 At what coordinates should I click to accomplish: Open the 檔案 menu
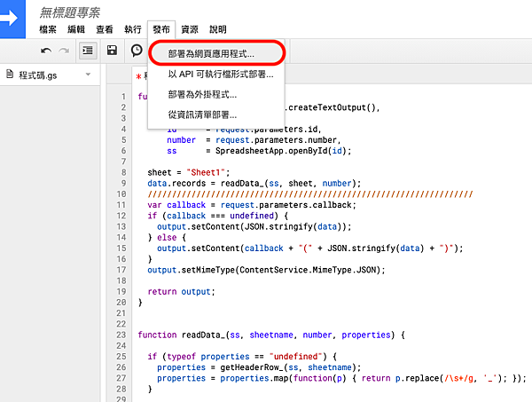click(x=48, y=29)
